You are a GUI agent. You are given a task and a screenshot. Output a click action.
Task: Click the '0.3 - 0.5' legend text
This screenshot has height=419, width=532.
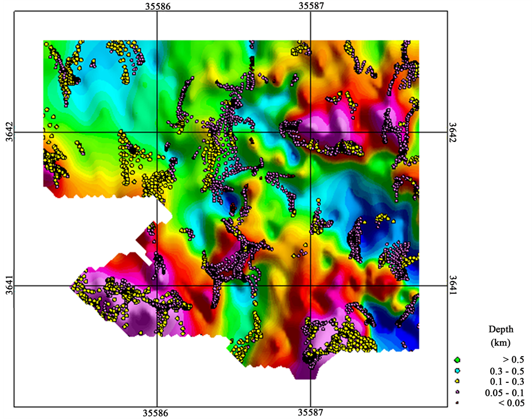507,371
